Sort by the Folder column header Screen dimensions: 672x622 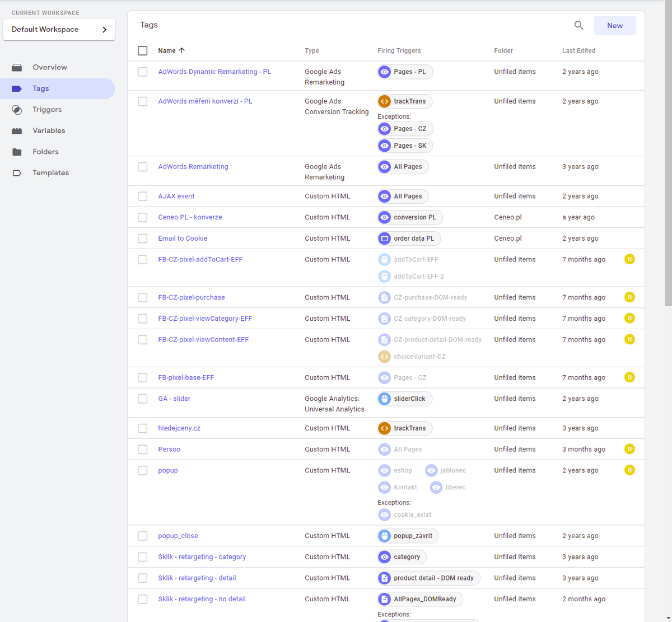pos(503,50)
